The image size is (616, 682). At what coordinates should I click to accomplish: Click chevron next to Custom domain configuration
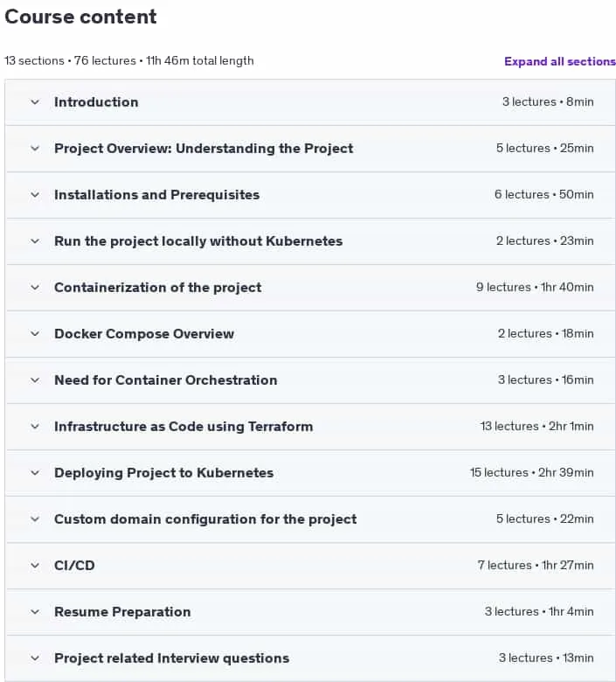pos(35,518)
